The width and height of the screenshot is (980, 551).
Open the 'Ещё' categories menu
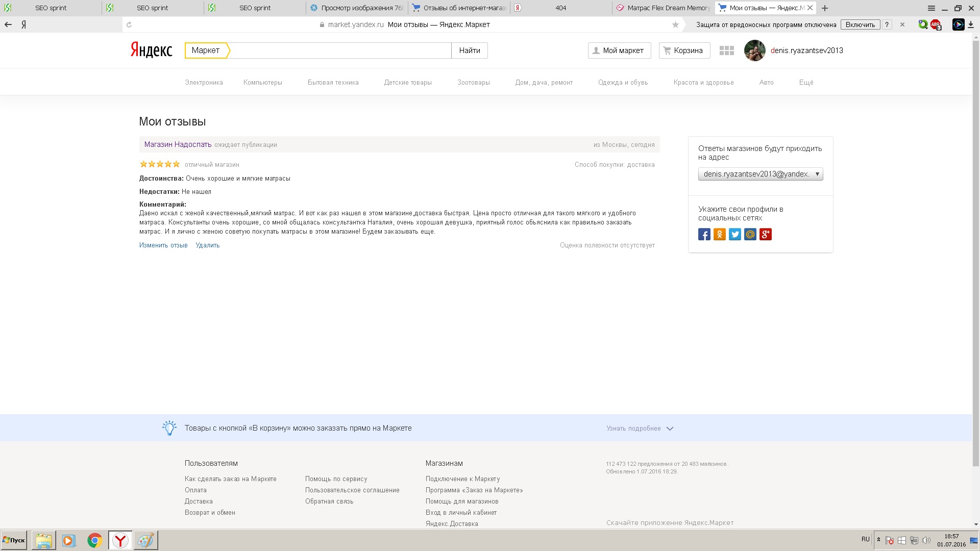(x=806, y=83)
